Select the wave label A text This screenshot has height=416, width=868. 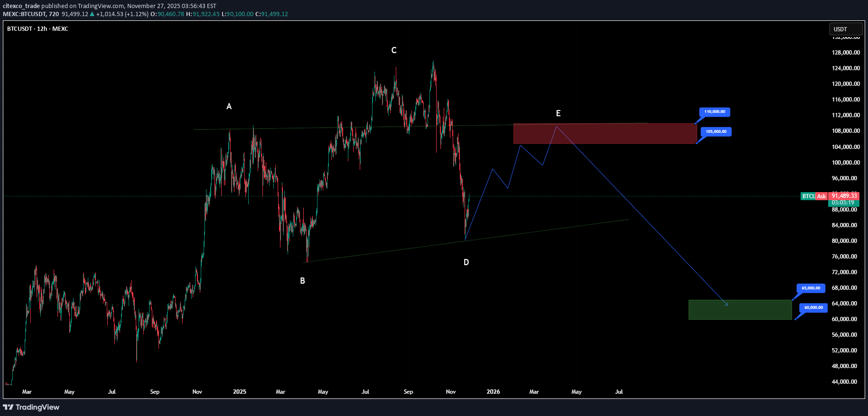point(229,106)
